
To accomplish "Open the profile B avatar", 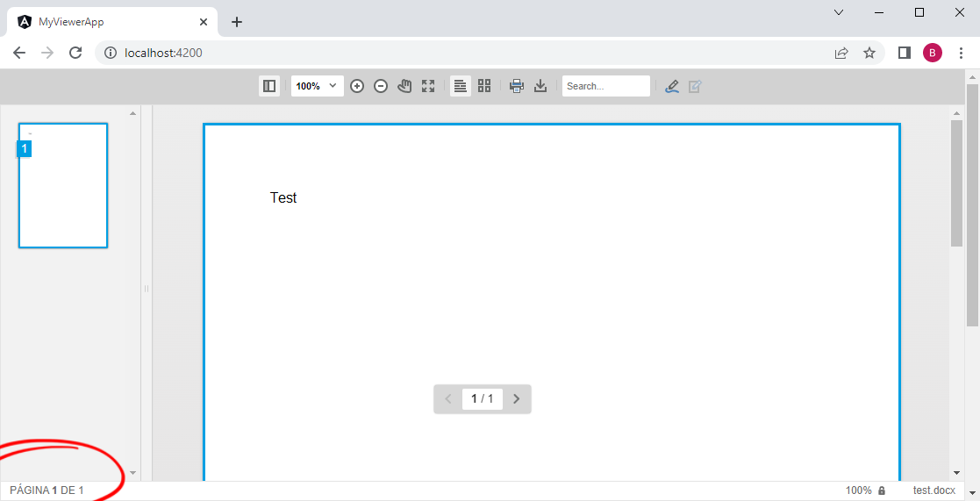I will 933,54.
